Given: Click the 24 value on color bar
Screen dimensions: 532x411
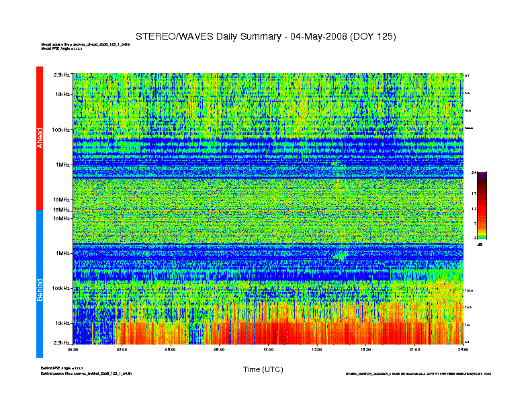Looking at the screenshot, I should point(474,173).
